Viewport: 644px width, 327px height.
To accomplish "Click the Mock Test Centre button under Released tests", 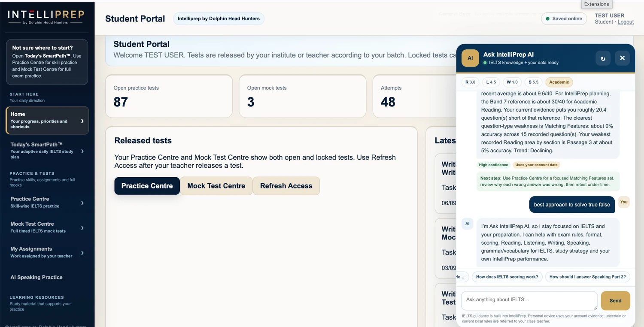I will pos(216,186).
